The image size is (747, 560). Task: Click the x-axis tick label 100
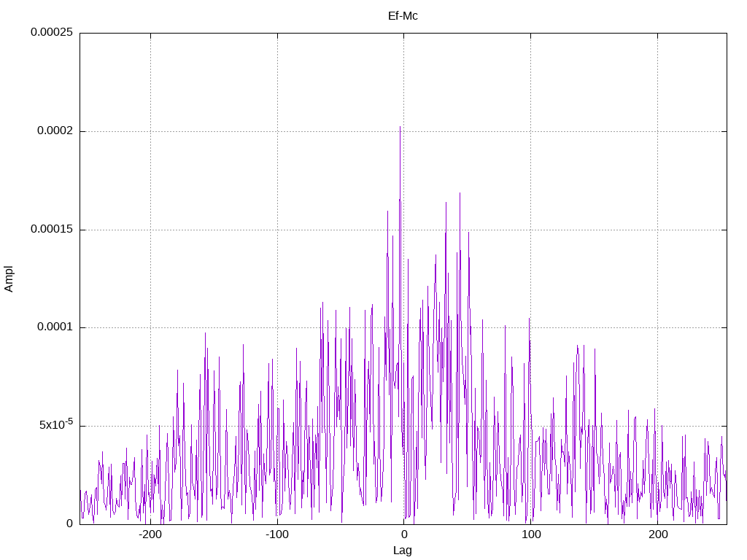click(531, 534)
